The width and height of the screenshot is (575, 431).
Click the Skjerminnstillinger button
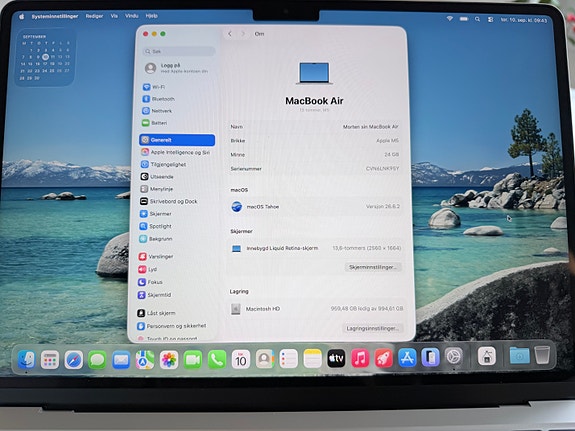373,267
